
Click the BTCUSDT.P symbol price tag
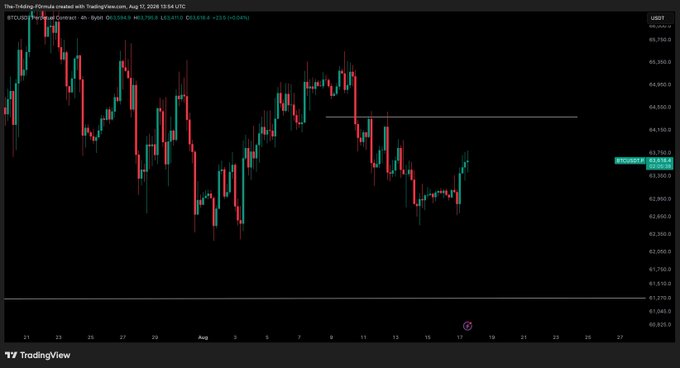click(x=630, y=160)
